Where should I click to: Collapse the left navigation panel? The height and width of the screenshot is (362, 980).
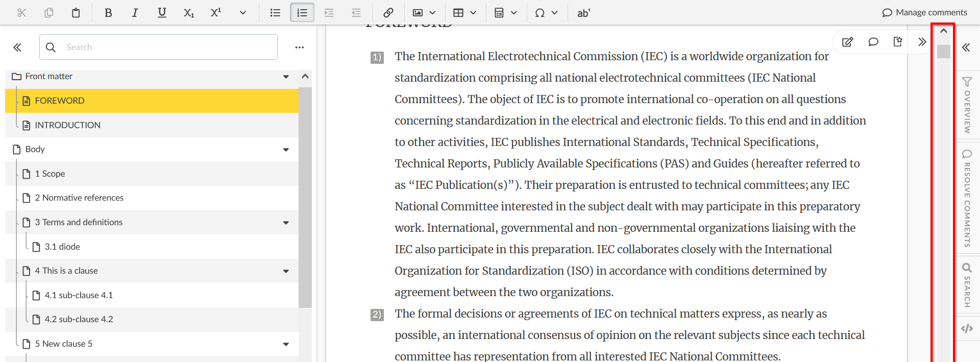click(17, 47)
